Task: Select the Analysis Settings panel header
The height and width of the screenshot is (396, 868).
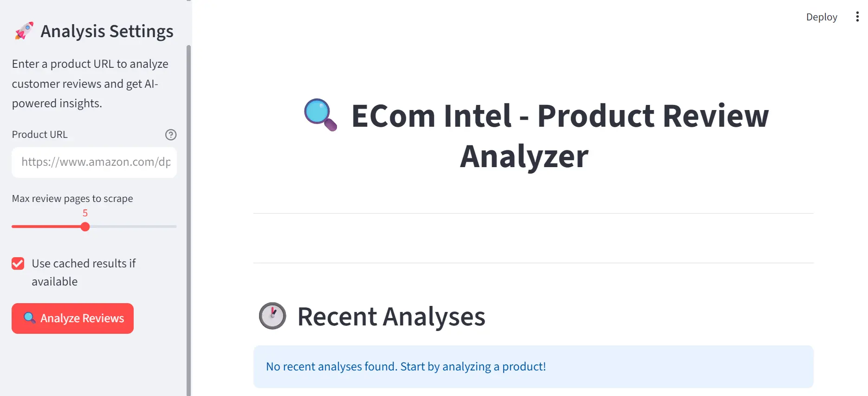Action: 107,31
